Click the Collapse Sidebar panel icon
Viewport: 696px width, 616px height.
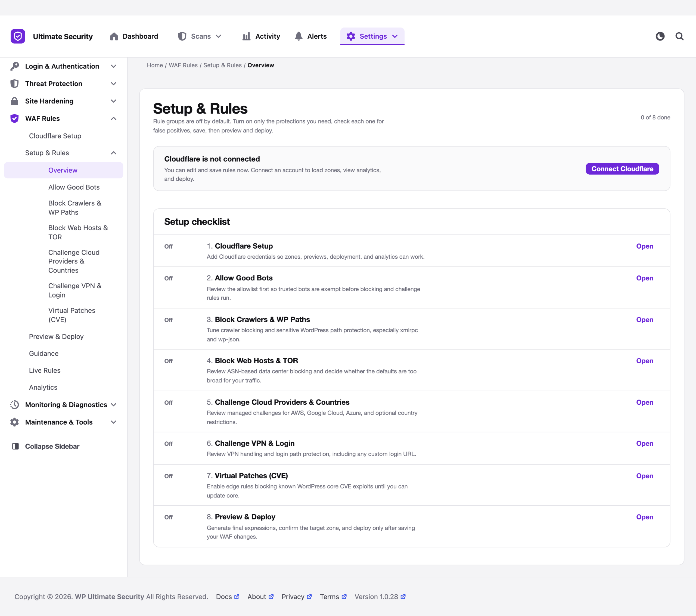[15, 446]
